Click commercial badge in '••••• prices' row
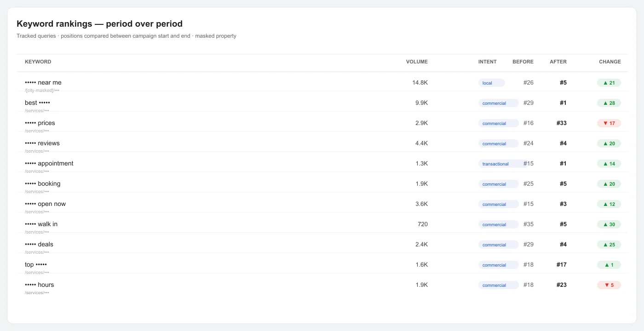The image size is (644, 331). 499,123
